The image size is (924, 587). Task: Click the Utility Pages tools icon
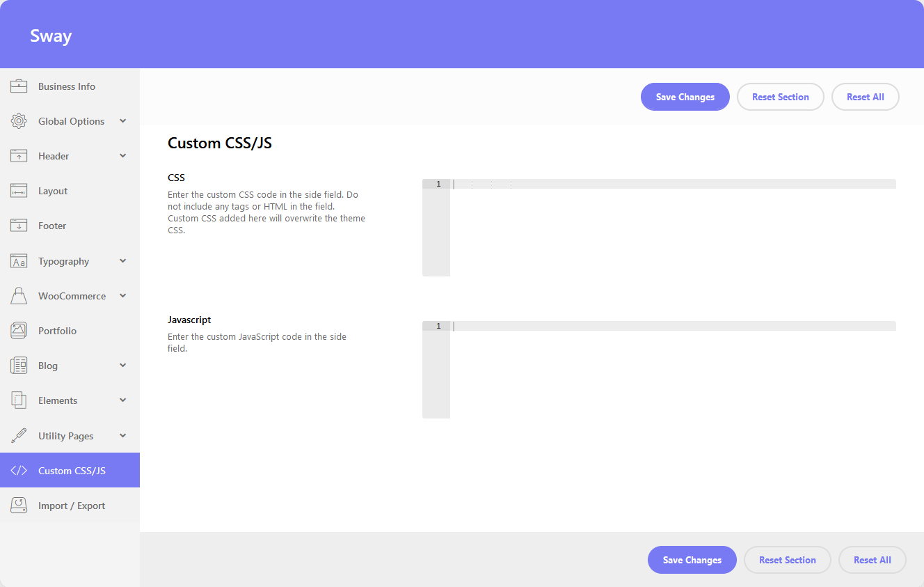19,436
